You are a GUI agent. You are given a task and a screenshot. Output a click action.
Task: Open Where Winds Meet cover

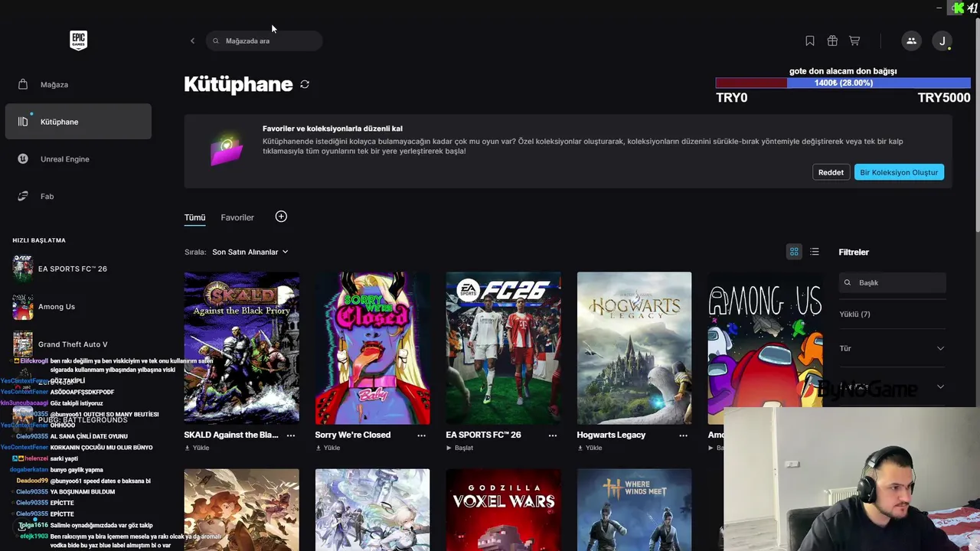point(634,510)
